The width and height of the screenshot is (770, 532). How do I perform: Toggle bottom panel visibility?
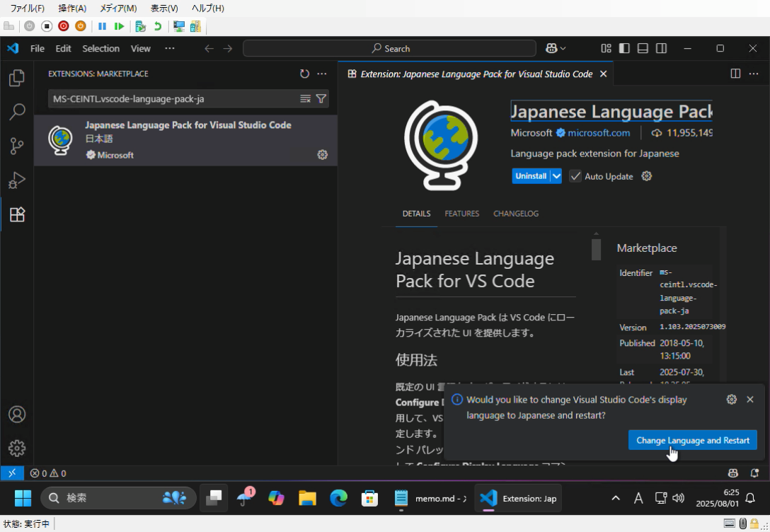point(643,48)
